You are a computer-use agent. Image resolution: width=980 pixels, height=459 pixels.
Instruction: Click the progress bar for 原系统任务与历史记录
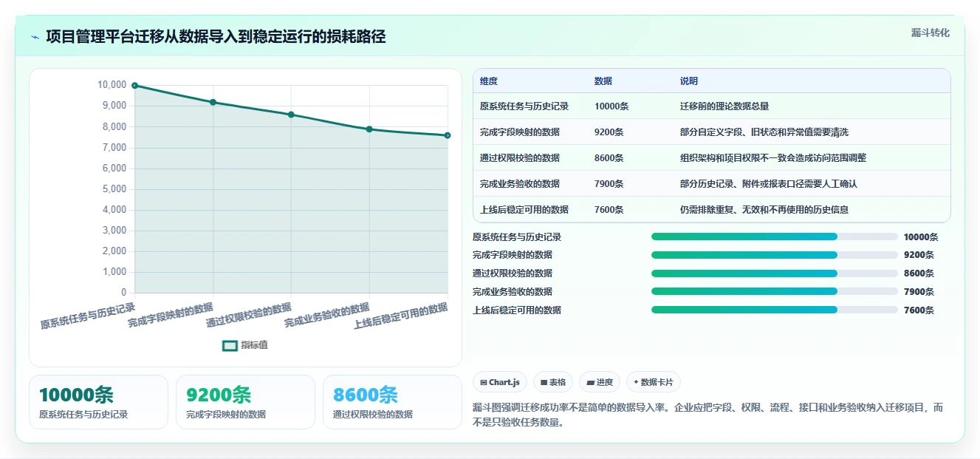click(x=775, y=237)
